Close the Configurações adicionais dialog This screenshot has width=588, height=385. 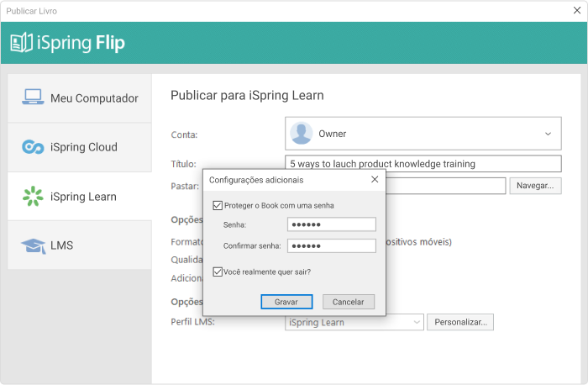[x=375, y=179]
